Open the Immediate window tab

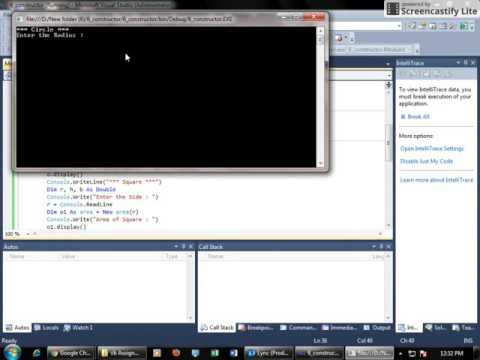(339, 328)
